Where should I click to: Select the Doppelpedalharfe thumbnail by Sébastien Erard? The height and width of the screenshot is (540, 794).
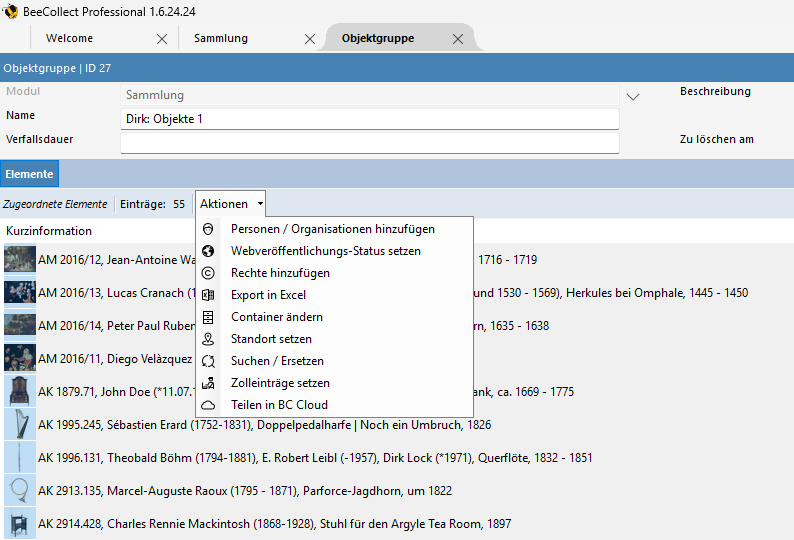click(x=19, y=425)
